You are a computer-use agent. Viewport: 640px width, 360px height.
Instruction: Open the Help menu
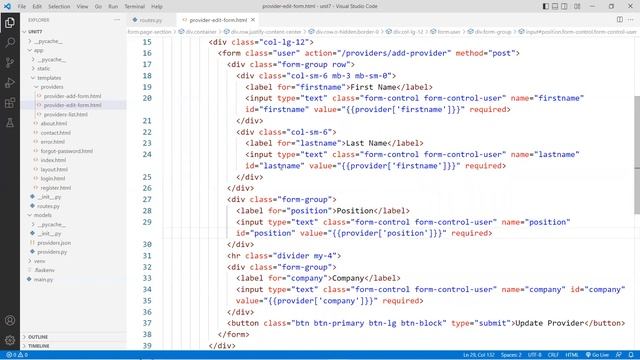coord(157,7)
